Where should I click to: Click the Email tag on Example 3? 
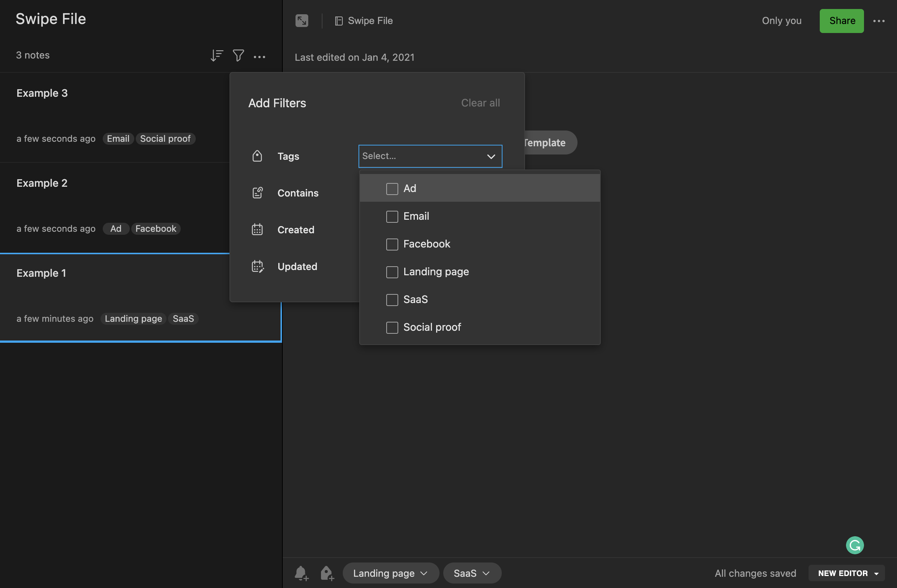click(x=118, y=139)
